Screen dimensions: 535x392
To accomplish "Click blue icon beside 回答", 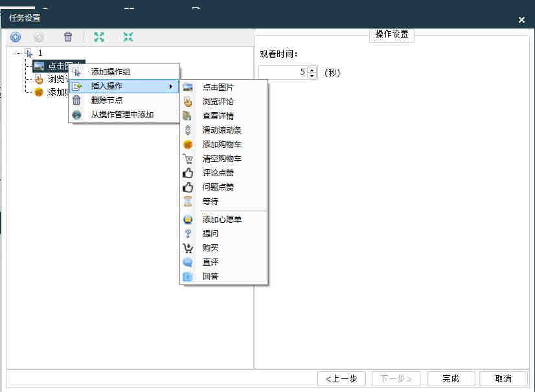I will click(188, 277).
